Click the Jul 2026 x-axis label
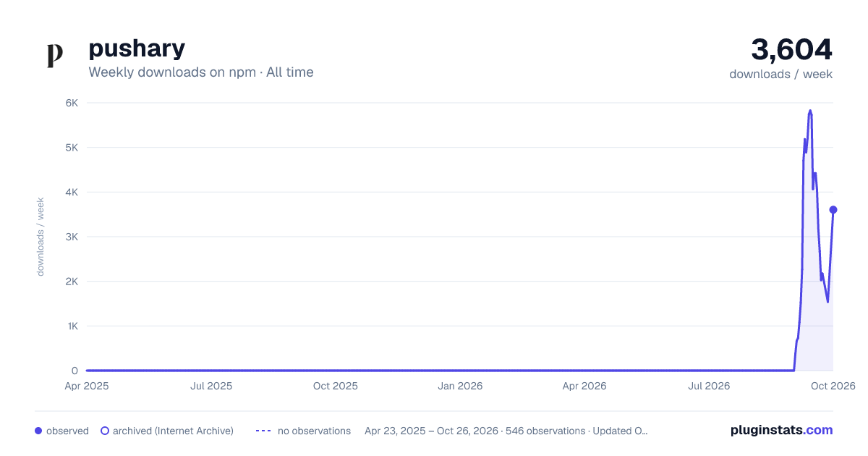868x456 pixels. [709, 386]
